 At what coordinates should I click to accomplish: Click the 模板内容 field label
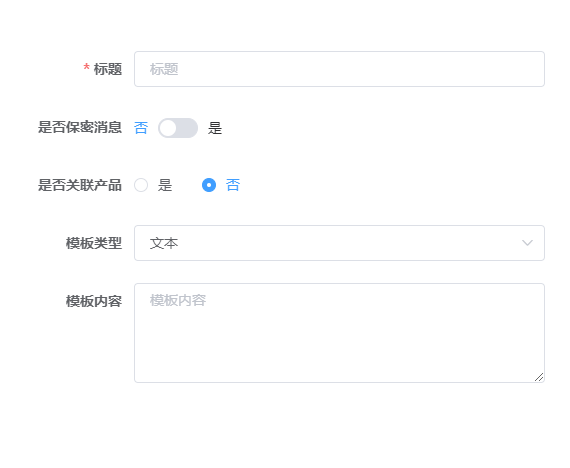click(94, 301)
